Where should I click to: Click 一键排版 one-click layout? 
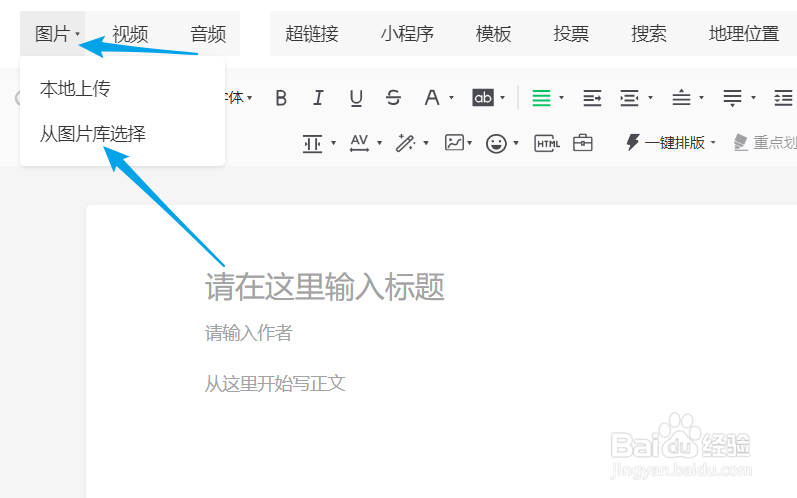click(666, 143)
